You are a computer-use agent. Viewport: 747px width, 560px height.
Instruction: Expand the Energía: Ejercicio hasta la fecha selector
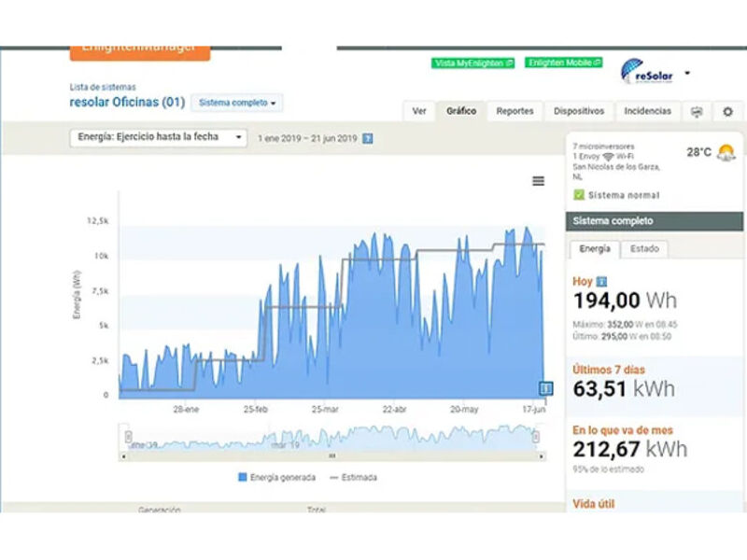tap(159, 137)
